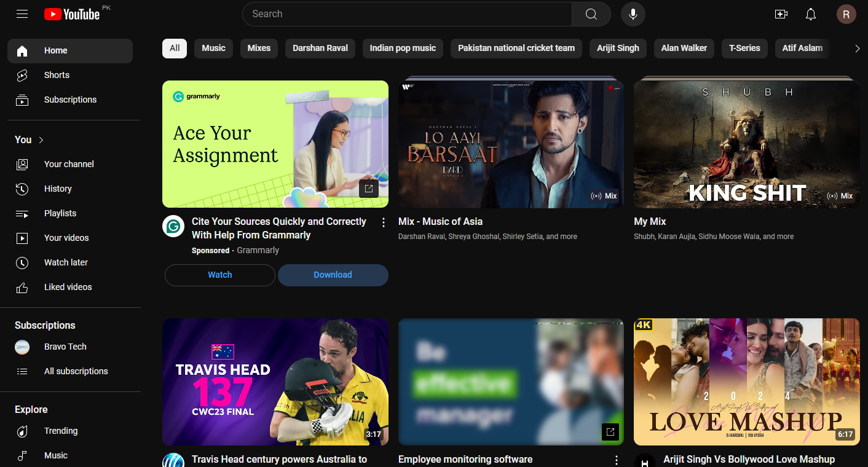
Task: Open Travis Head century video title
Action: point(279,460)
